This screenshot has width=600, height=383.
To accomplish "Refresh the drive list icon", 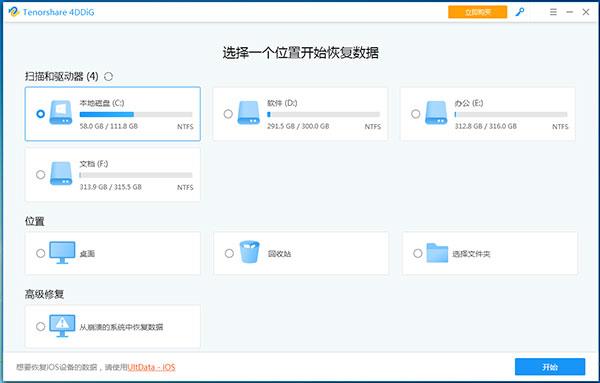I will click(108, 77).
